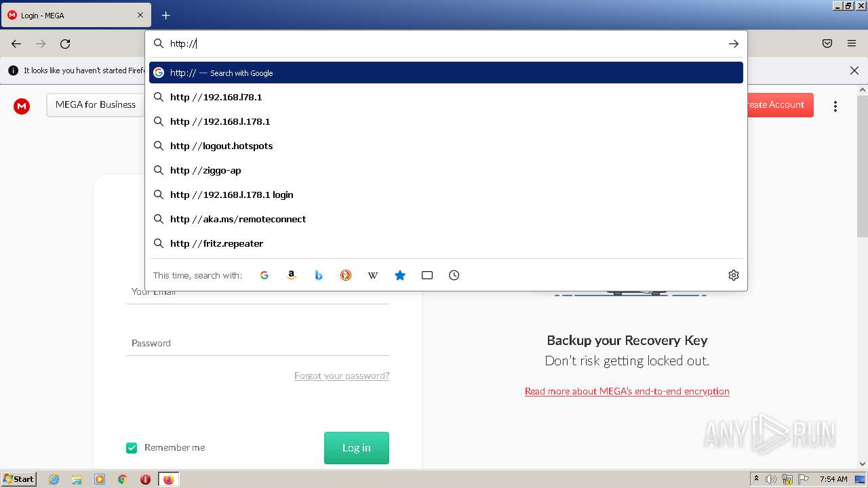The height and width of the screenshot is (488, 868).
Task: Close the Login - MEGA tab
Action: [x=140, y=15]
